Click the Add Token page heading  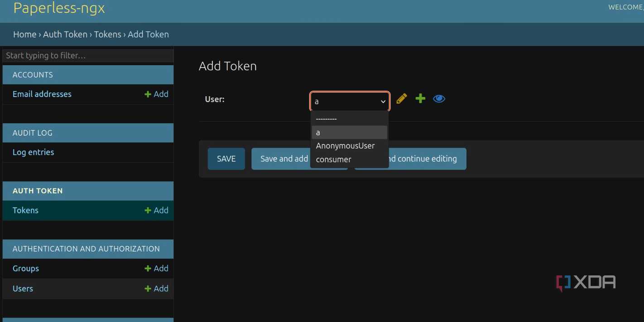[x=228, y=66]
